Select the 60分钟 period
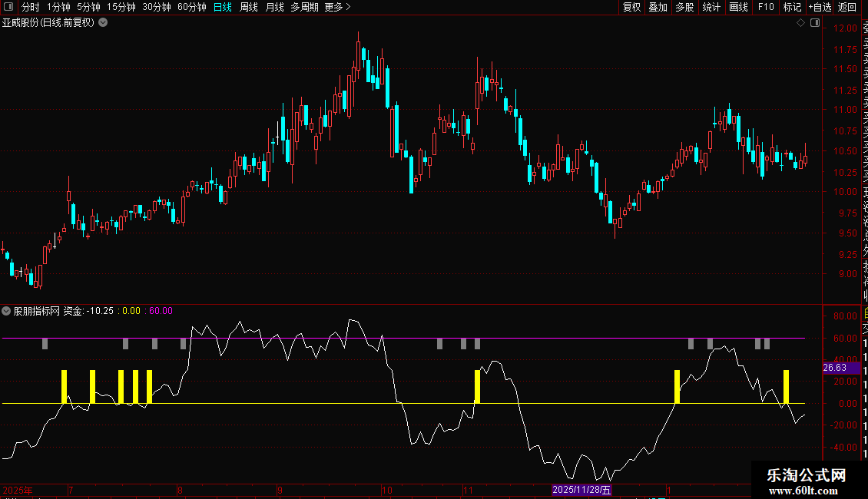 coord(192,7)
